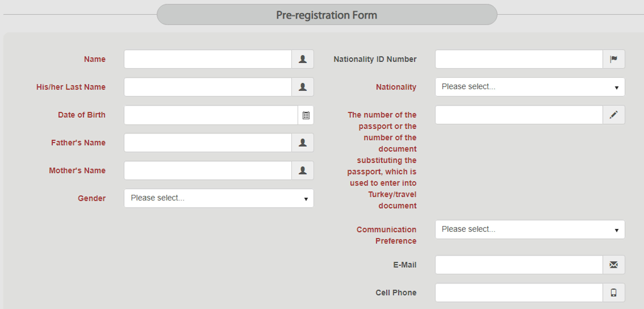Viewport: 644px width, 309px height.
Task: Click into the Cell Phone input field
Action: coord(519,293)
